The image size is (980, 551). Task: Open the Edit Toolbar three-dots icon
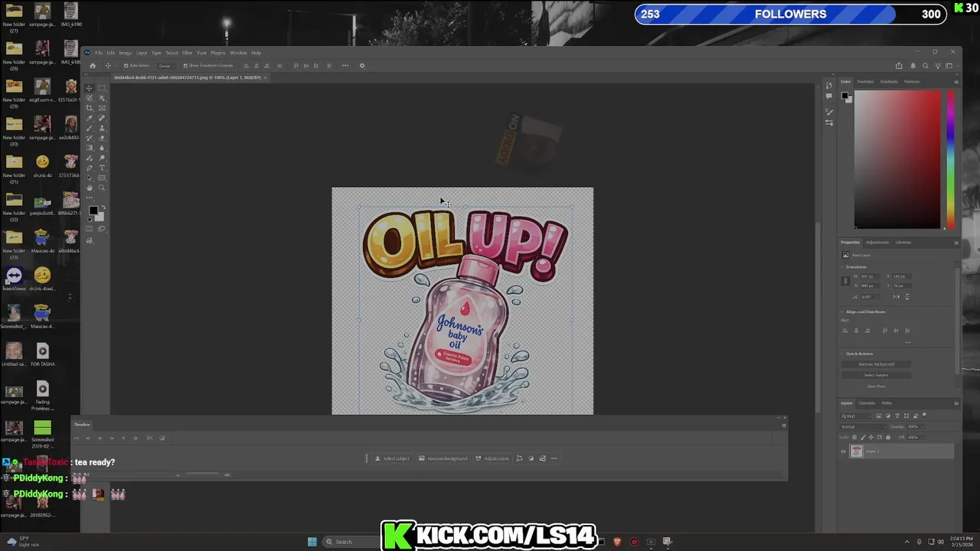click(90, 197)
